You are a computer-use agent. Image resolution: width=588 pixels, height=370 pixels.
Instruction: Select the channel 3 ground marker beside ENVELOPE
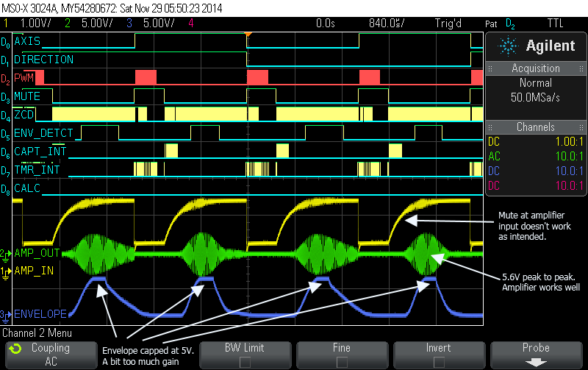[x=5, y=313]
